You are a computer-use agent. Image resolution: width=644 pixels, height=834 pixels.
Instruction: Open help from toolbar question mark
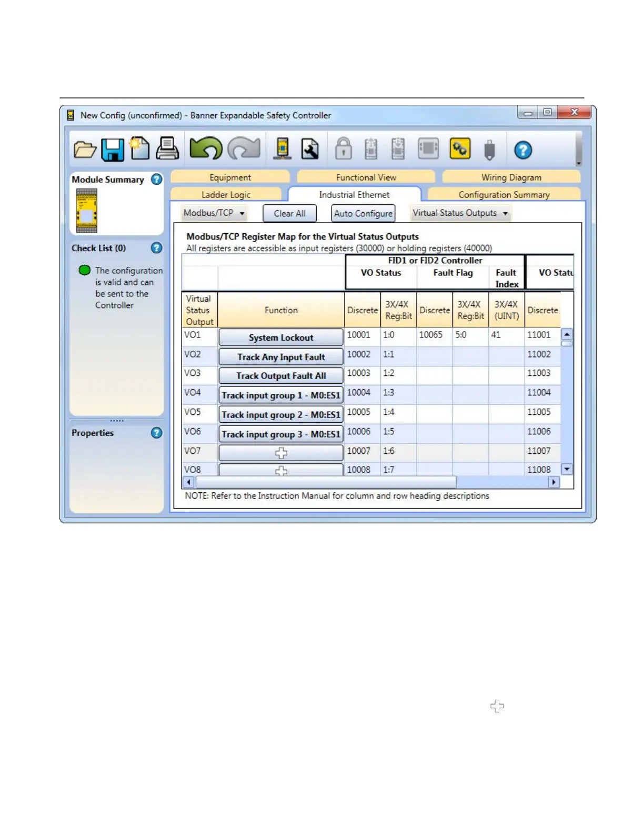tap(523, 150)
